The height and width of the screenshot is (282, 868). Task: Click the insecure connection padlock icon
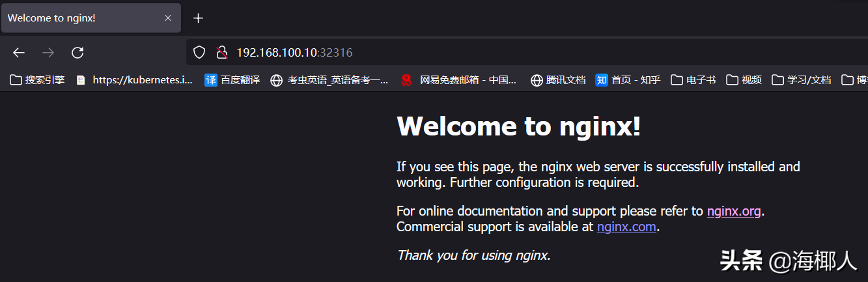coord(222,52)
